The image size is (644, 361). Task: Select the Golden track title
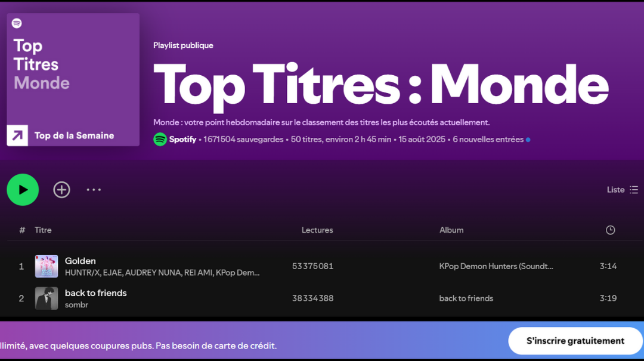(80, 261)
